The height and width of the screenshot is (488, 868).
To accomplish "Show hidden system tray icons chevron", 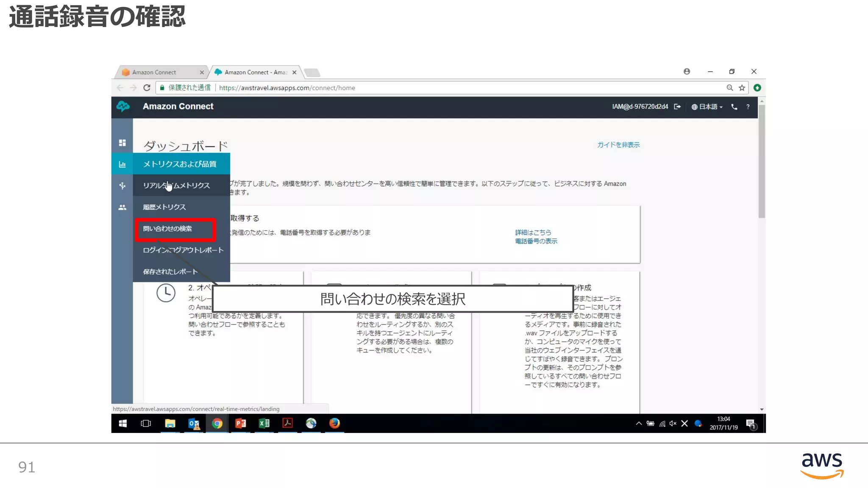I will point(638,423).
